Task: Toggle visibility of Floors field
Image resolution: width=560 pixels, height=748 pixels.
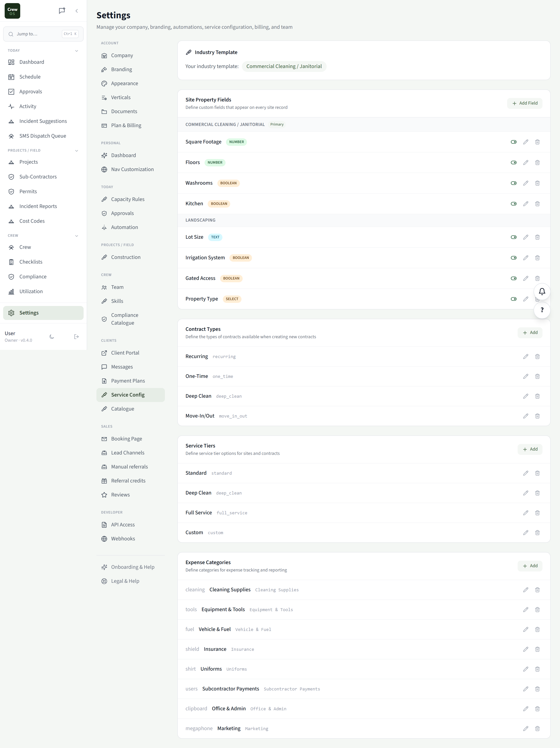Action: (x=513, y=163)
